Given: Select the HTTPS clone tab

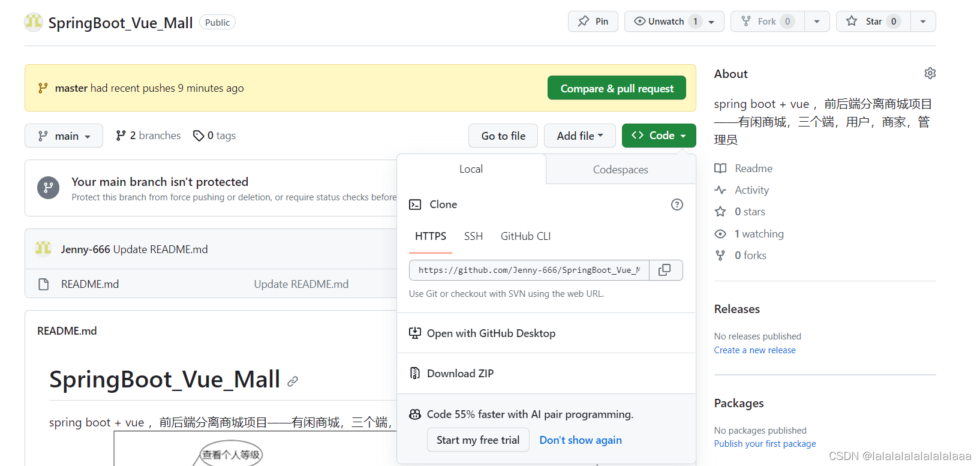Looking at the screenshot, I should coord(431,236).
